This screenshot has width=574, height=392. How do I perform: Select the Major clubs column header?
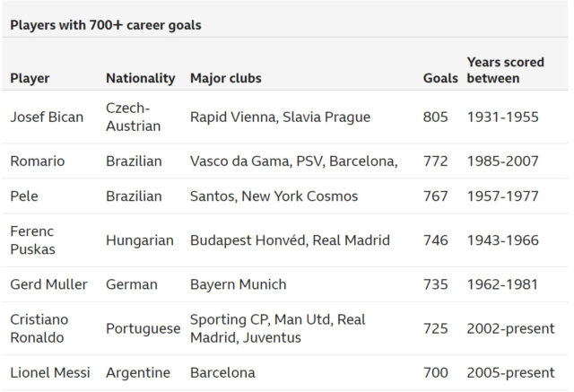pos(226,78)
